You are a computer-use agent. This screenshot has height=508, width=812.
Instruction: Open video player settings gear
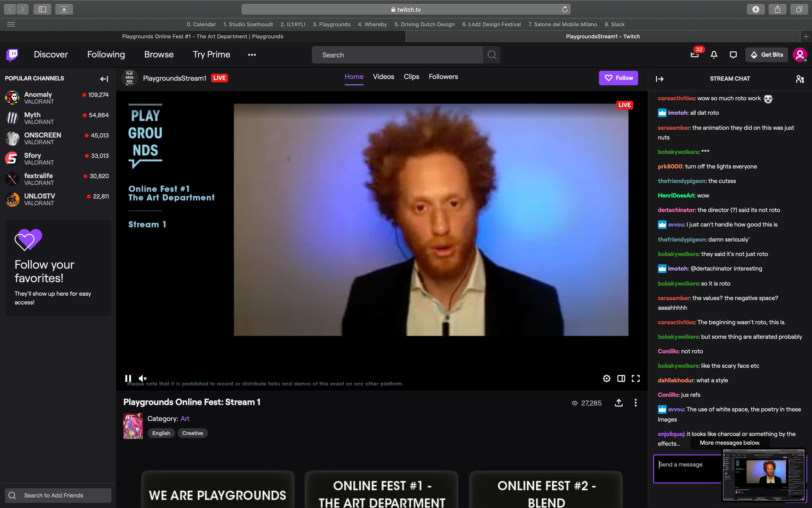tap(606, 378)
